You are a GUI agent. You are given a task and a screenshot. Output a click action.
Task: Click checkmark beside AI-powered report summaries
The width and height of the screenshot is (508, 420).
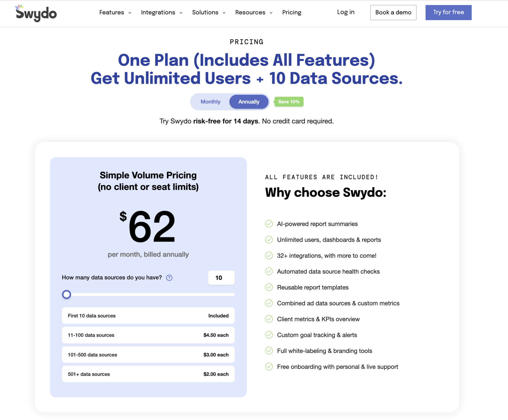pyautogui.click(x=269, y=224)
